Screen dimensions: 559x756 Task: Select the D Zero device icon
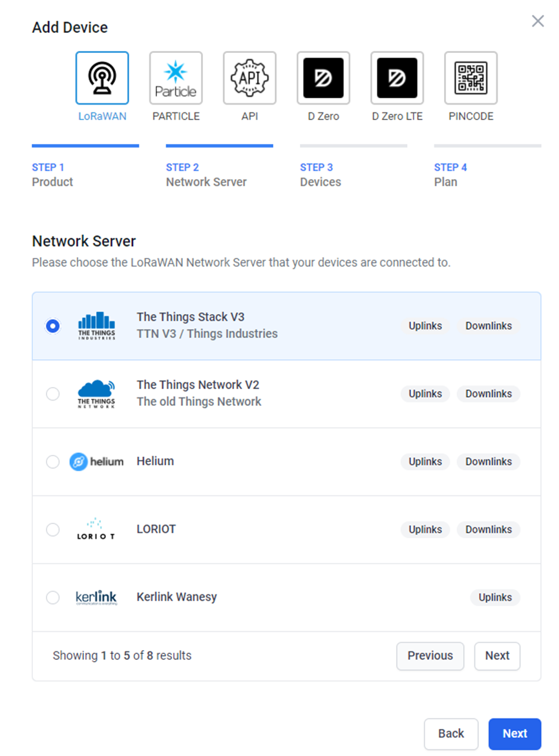pyautogui.click(x=324, y=78)
